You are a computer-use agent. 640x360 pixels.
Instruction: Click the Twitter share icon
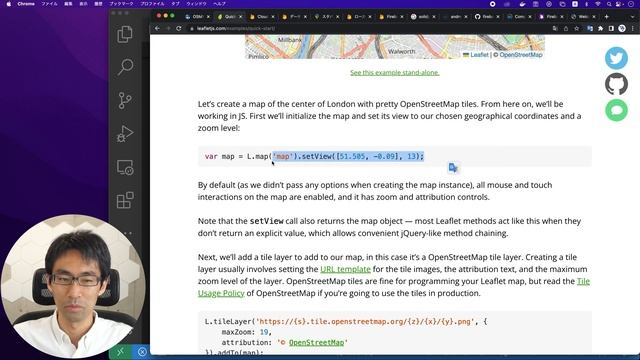point(616,58)
